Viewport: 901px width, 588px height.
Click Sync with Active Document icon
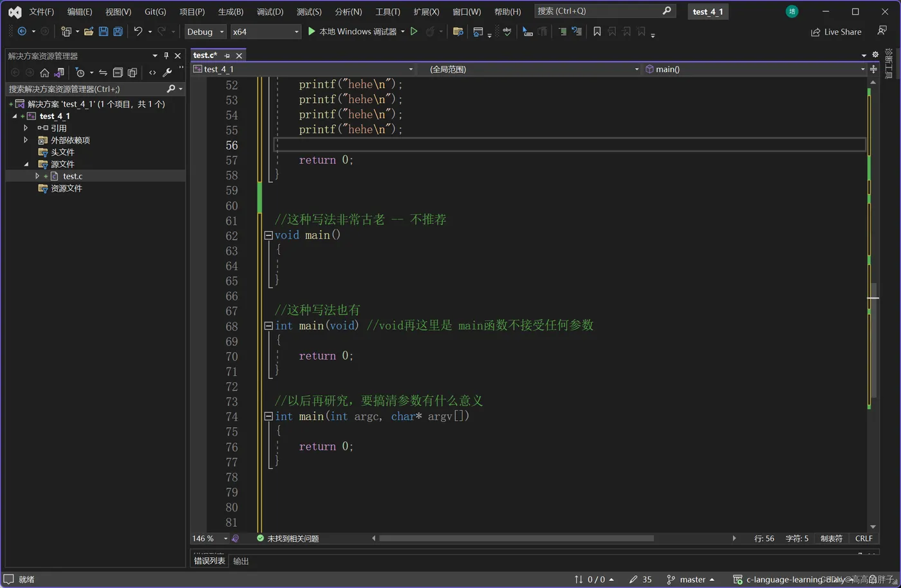103,73
